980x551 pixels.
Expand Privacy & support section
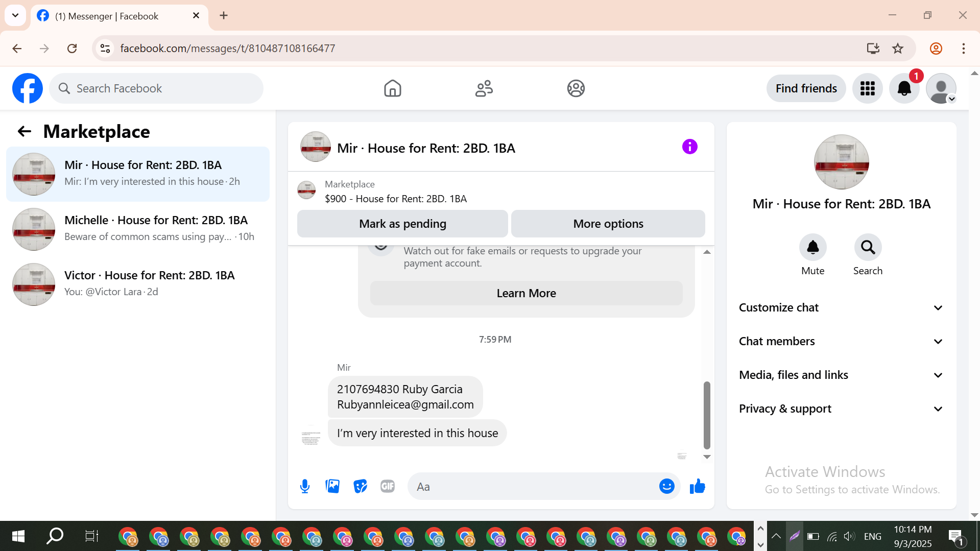(841, 409)
